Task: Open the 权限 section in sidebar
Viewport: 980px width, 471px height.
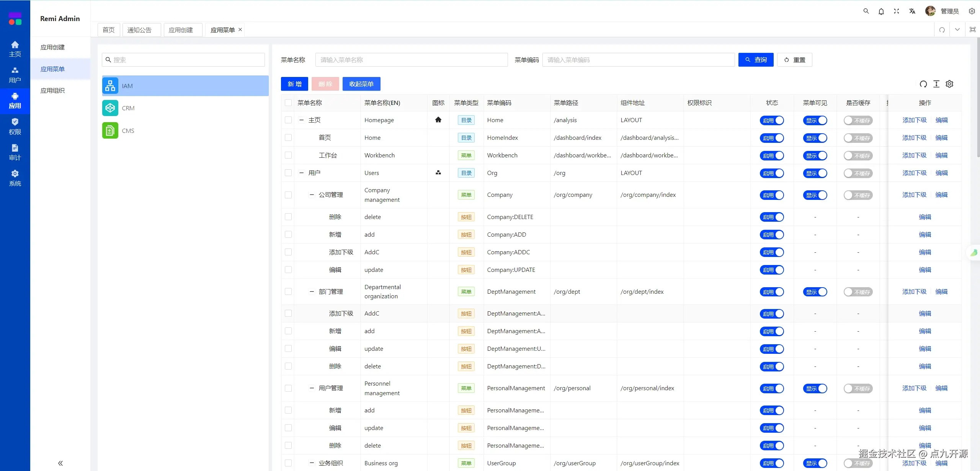Action: (x=15, y=126)
